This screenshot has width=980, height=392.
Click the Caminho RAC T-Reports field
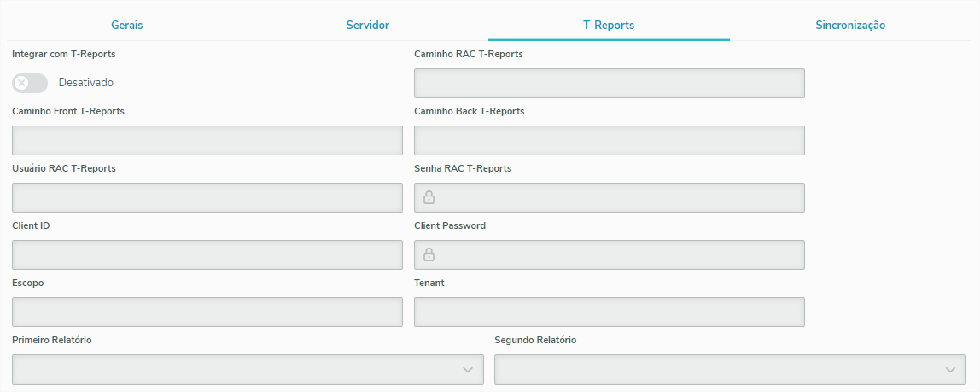(609, 84)
